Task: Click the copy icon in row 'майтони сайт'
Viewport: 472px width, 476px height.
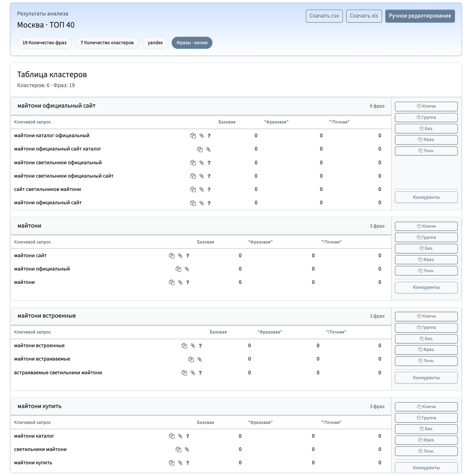Action: [x=171, y=256]
